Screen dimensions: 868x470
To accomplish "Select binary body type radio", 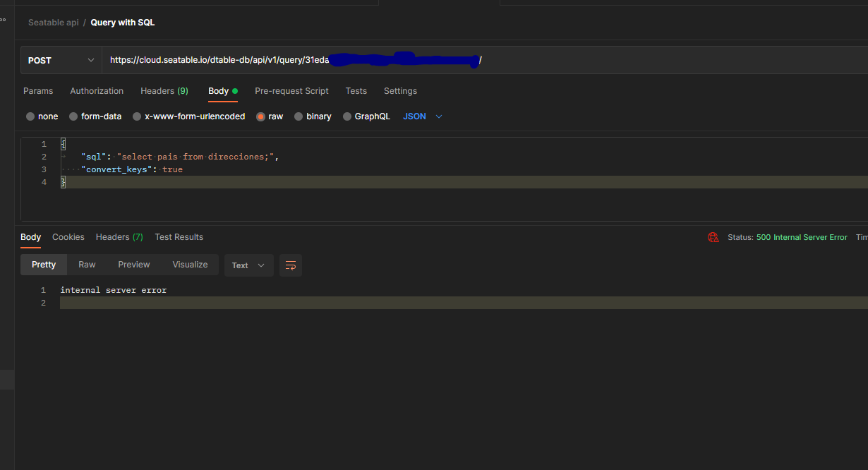I will (x=299, y=116).
